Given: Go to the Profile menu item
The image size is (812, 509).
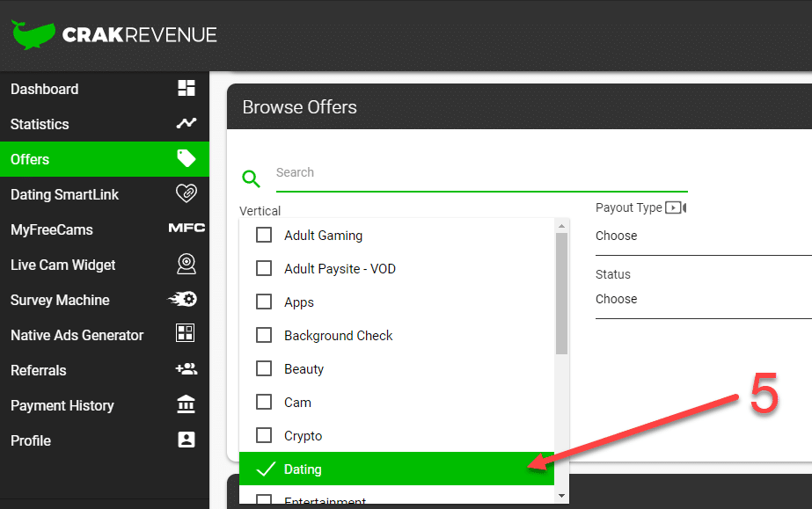Looking at the screenshot, I should point(31,440).
